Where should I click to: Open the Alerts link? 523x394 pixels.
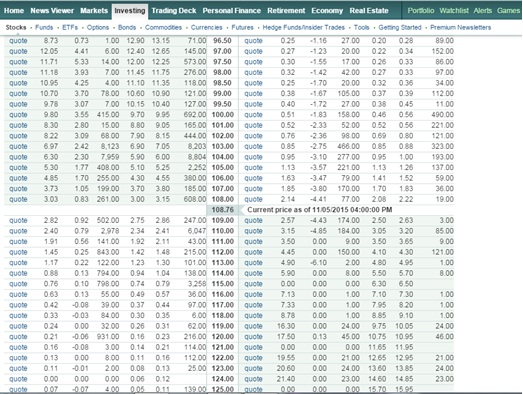[x=483, y=11]
